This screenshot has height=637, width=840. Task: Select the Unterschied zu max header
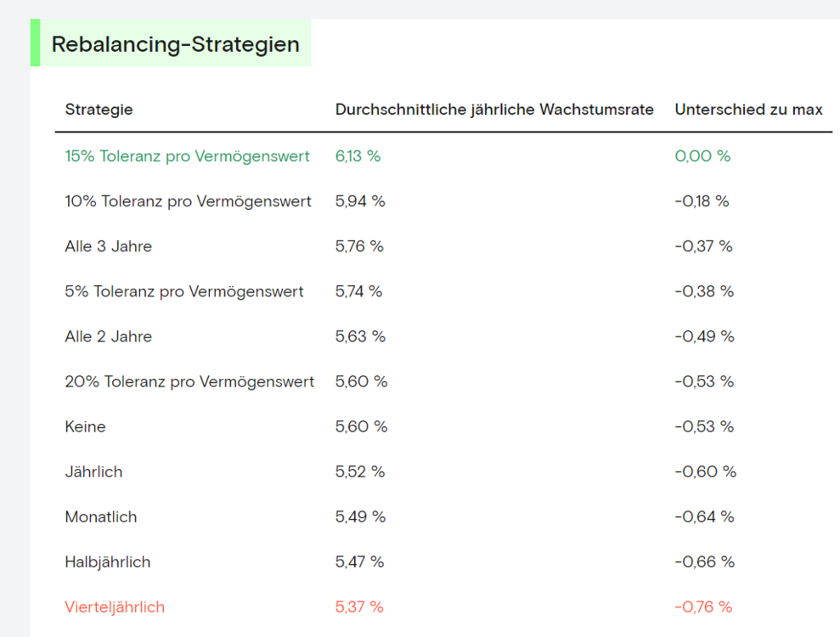(748, 110)
